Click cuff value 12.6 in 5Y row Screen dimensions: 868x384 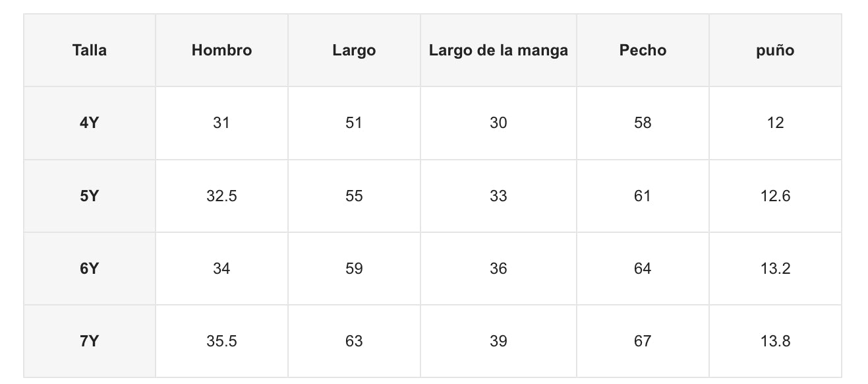(775, 196)
